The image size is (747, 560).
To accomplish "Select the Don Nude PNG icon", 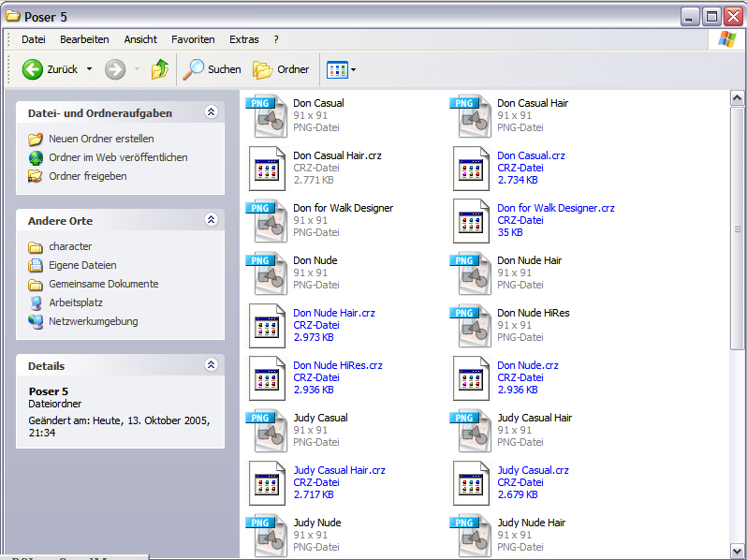I will (267, 273).
